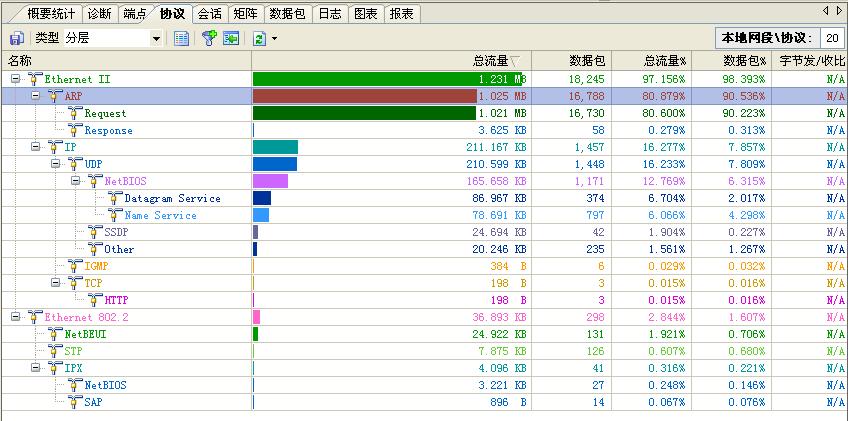Sort by the 数据包 column header
The height and width of the screenshot is (421, 848).
571,60
